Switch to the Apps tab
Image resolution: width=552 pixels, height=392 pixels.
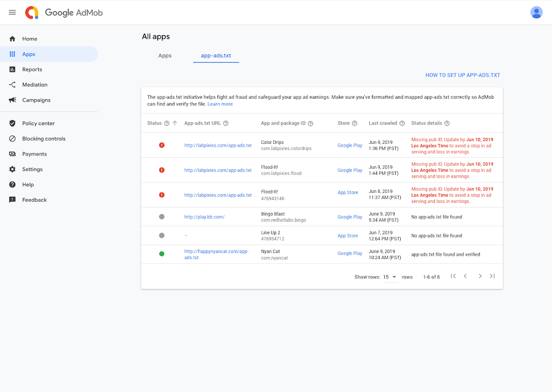pos(164,56)
